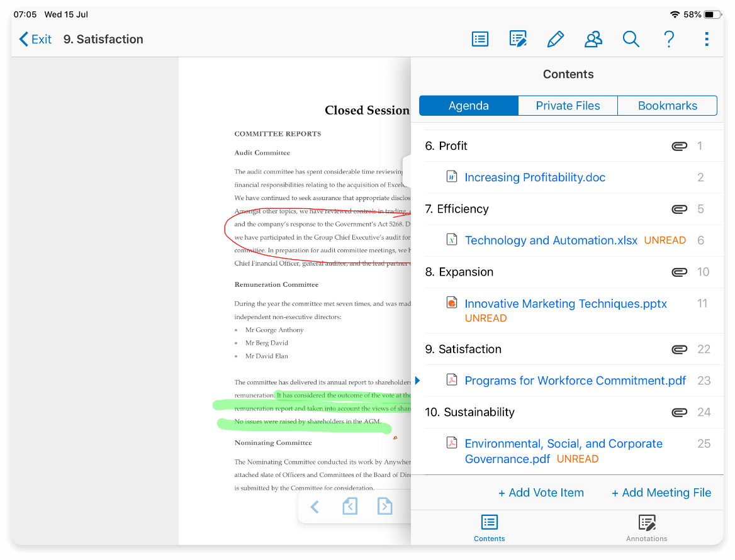Open the annotations notes icon in toolbar
735x560 pixels.
[x=517, y=40]
